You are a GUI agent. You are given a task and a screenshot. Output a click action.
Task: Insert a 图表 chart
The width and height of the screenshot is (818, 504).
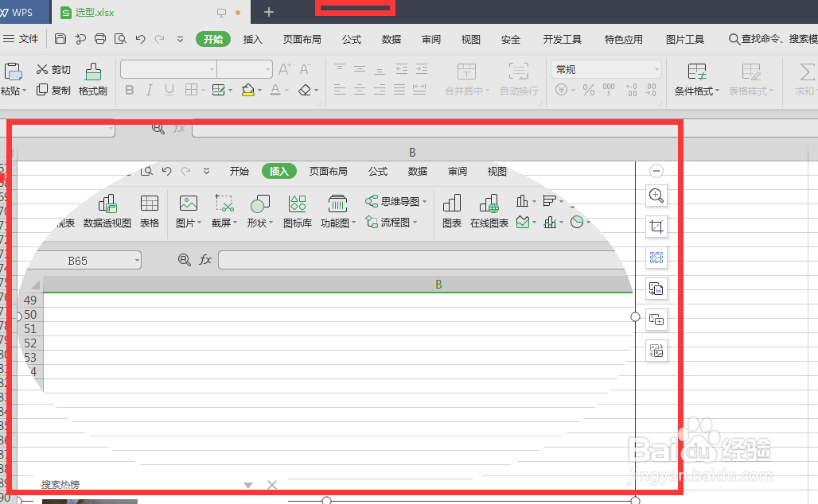pos(451,209)
